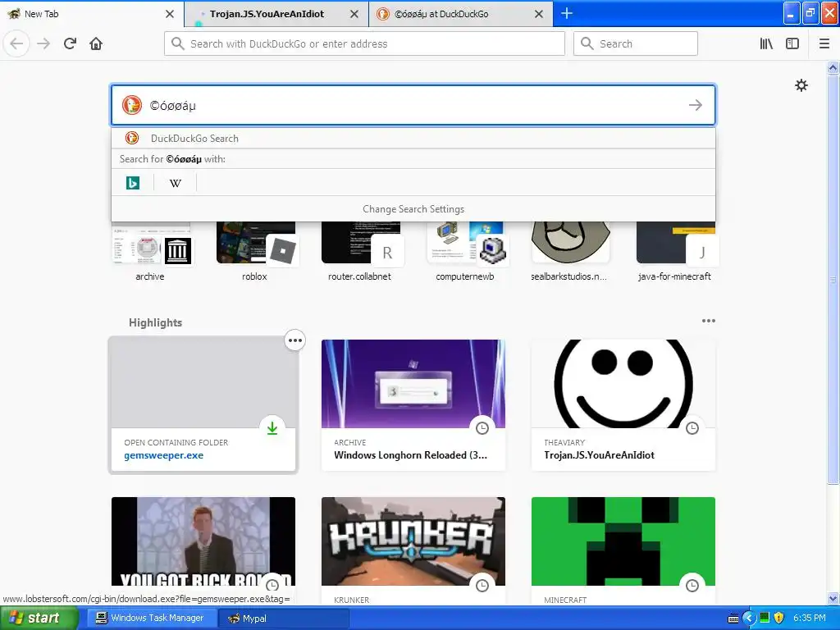Open the Highlights section options menu
Viewport: 840px width, 630px height.
(708, 321)
